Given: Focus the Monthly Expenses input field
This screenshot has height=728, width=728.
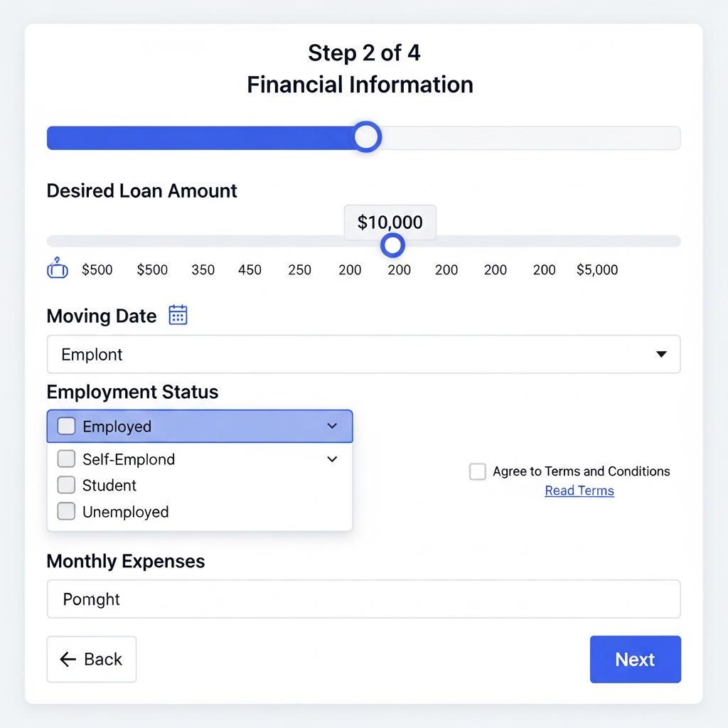Looking at the screenshot, I should point(363,599).
